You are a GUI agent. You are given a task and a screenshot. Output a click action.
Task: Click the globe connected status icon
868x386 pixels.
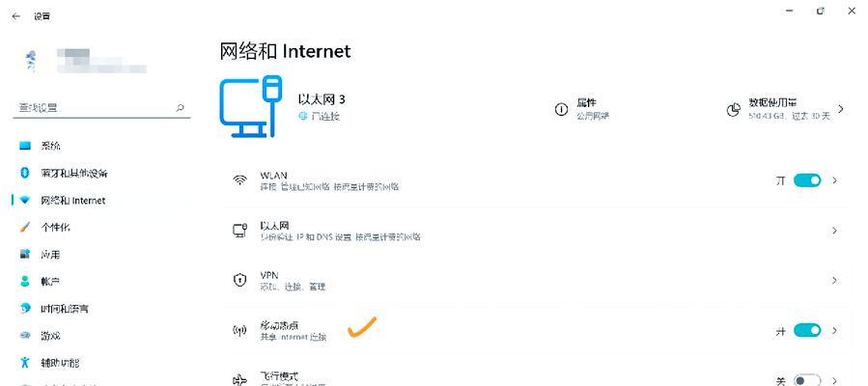303,116
